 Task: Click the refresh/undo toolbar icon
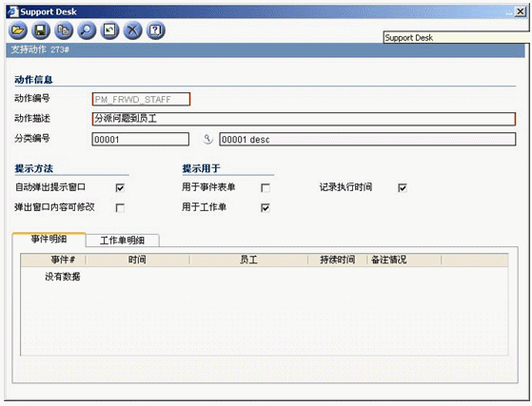pos(109,30)
